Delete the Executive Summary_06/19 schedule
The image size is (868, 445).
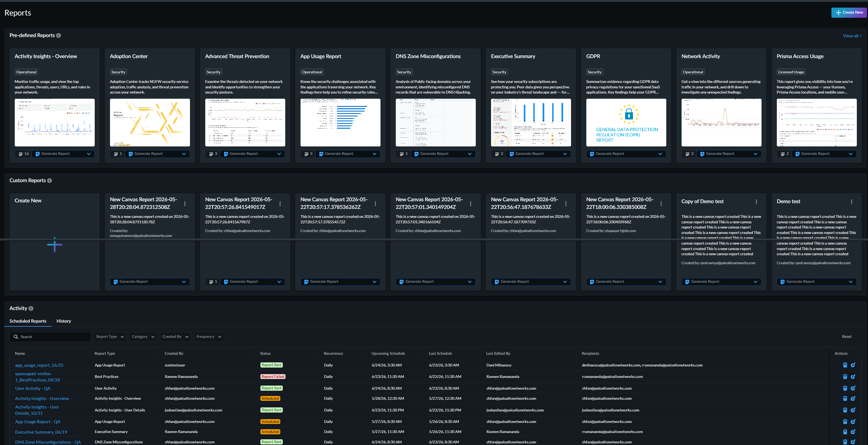[845, 432]
